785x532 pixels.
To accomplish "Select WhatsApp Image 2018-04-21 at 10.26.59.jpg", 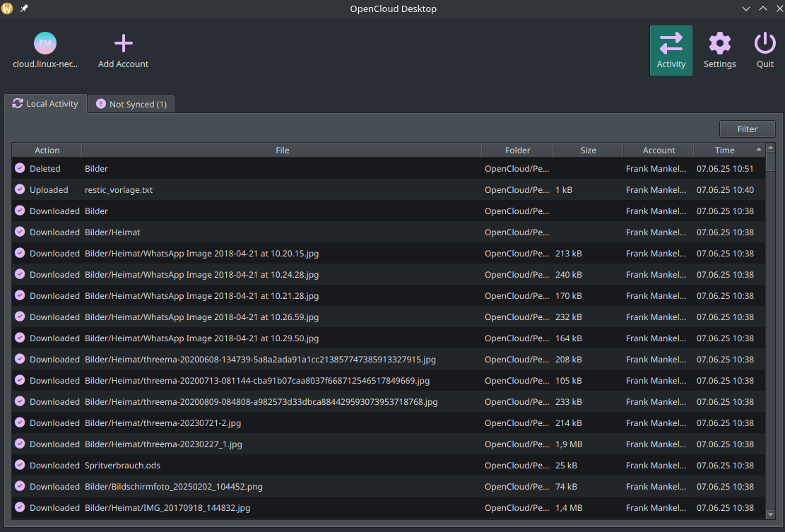I will [202, 317].
